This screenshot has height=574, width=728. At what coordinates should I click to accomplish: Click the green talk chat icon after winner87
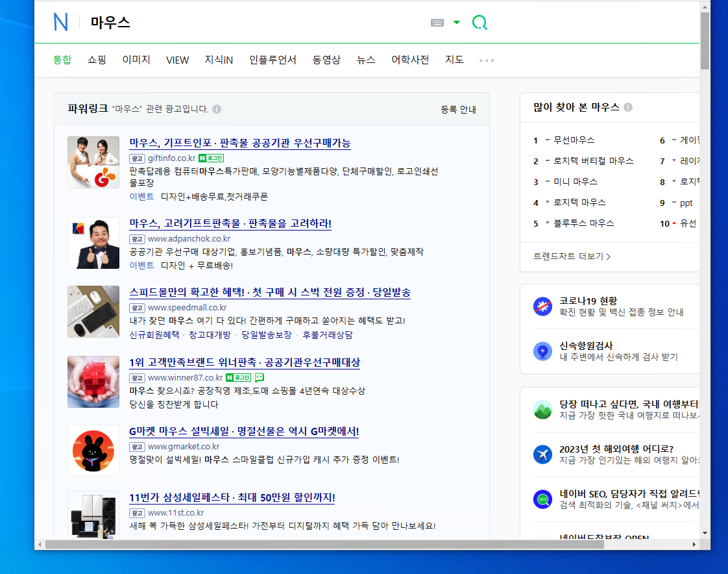260,377
